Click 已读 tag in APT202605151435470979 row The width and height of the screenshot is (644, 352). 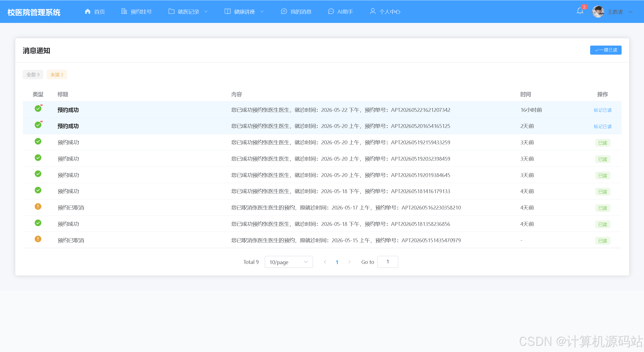click(x=603, y=241)
